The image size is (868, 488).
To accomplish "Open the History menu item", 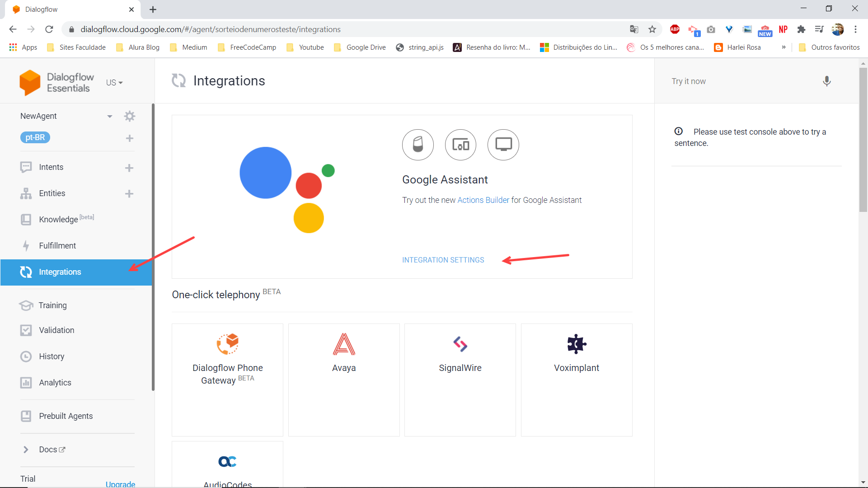I will click(76, 357).
